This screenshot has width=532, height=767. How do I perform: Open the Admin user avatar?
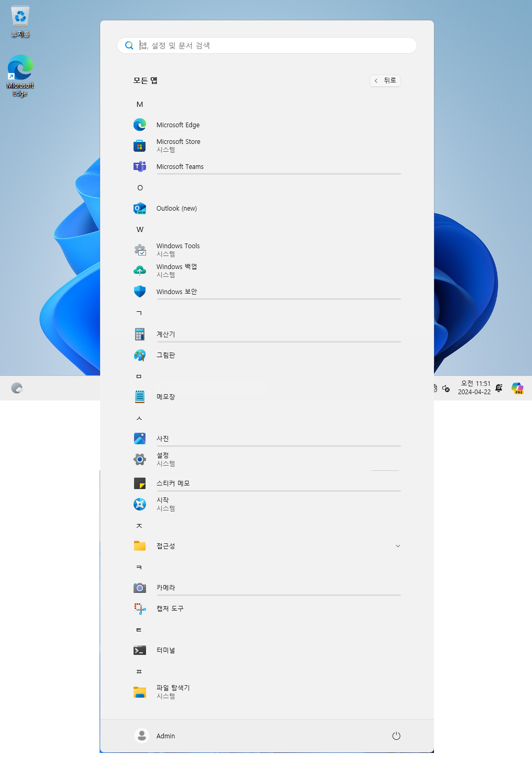pos(142,736)
